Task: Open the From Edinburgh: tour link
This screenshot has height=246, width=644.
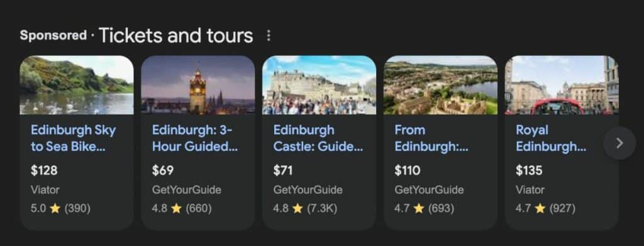Action: [x=431, y=138]
